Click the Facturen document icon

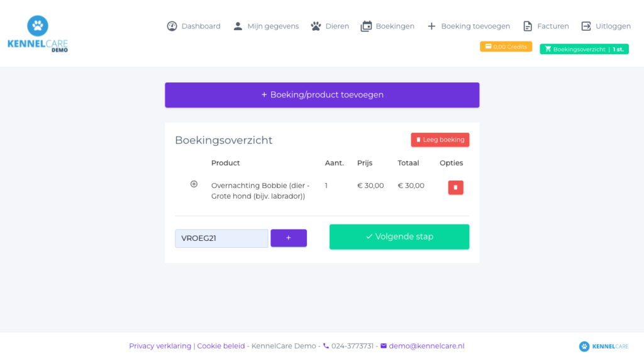pyautogui.click(x=528, y=26)
